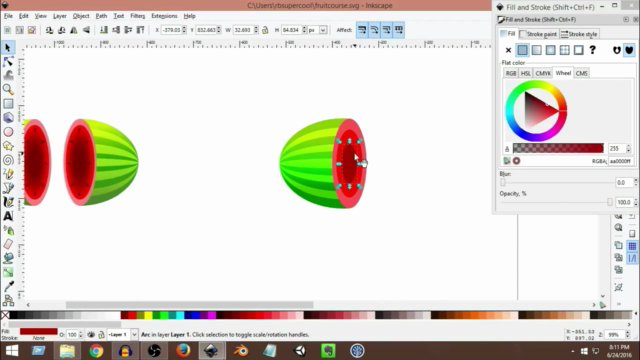The image size is (640, 360).
Task: Adjust zoom percentage stepper
Action: (x=627, y=335)
